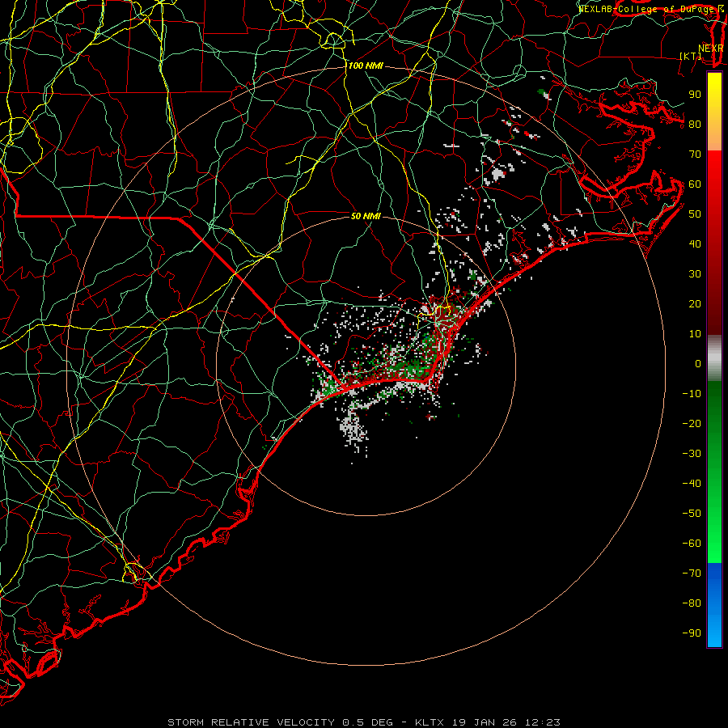The width and height of the screenshot is (728, 728).
Task: Click the -60 value on velocity scale
Action: coord(692,544)
